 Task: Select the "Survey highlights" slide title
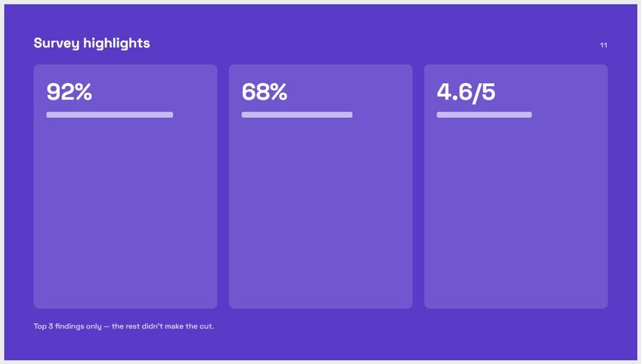[x=91, y=43]
